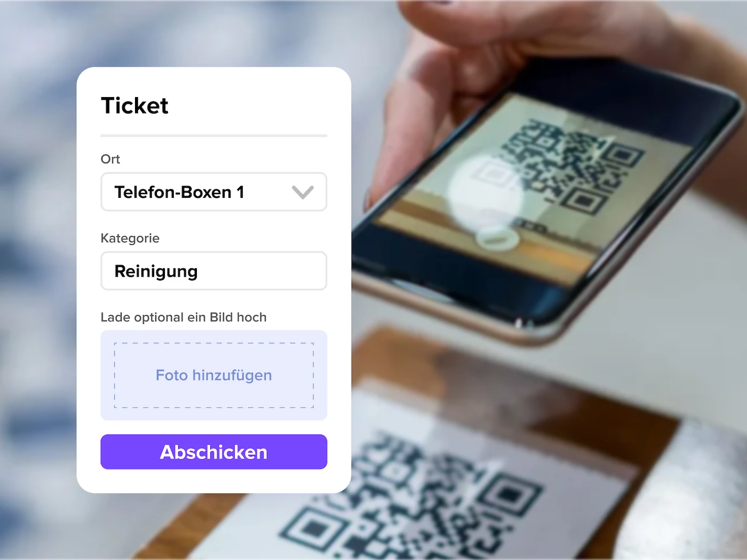Open the Telefon-Boxen 1 location selector

[x=213, y=192]
